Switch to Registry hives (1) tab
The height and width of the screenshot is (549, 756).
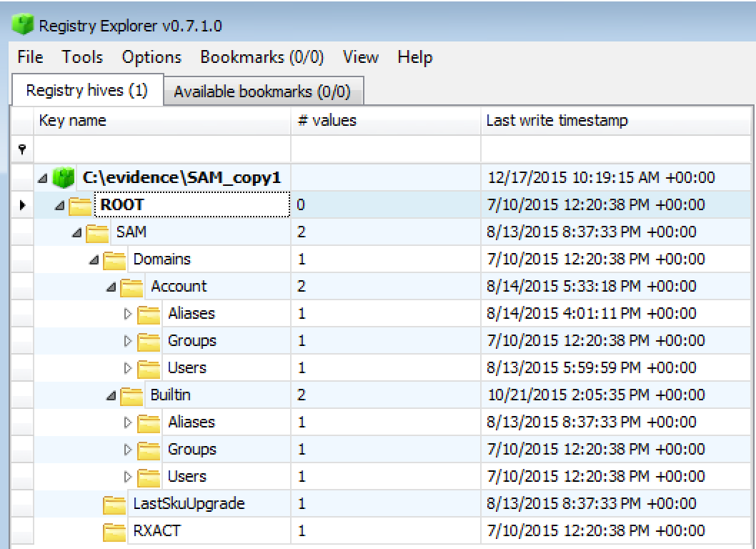click(x=87, y=90)
